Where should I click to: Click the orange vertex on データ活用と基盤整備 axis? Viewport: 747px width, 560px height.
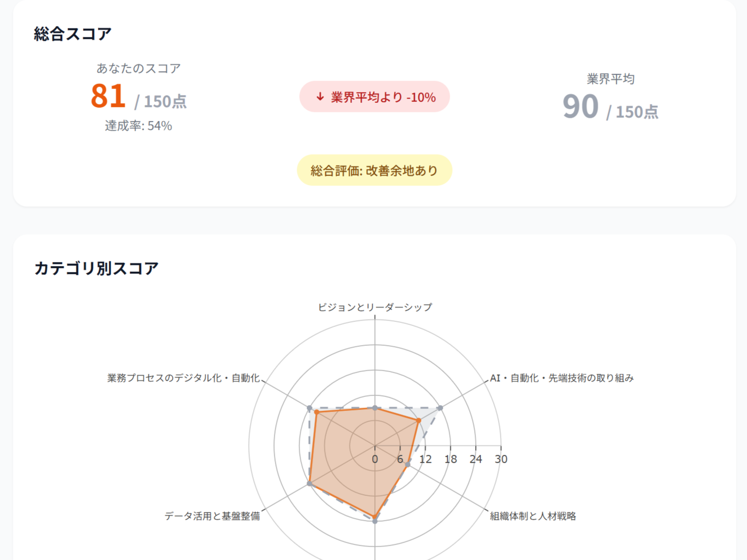pos(310,482)
